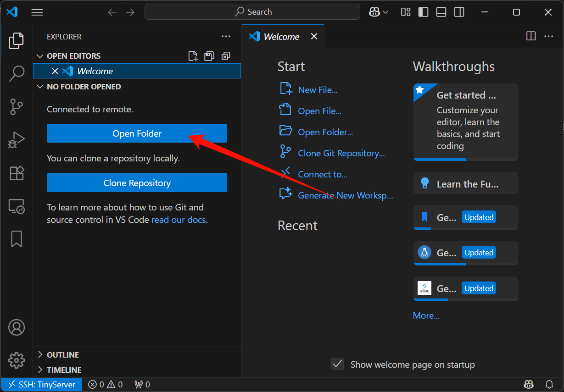The image size is (564, 392).
Task: Toggle the bottom panel visibility
Action: pos(441,12)
